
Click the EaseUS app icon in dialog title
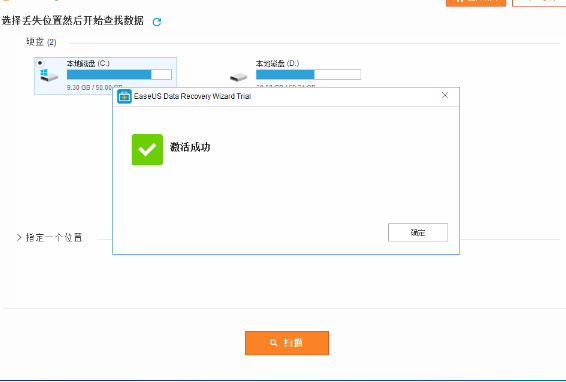point(125,96)
